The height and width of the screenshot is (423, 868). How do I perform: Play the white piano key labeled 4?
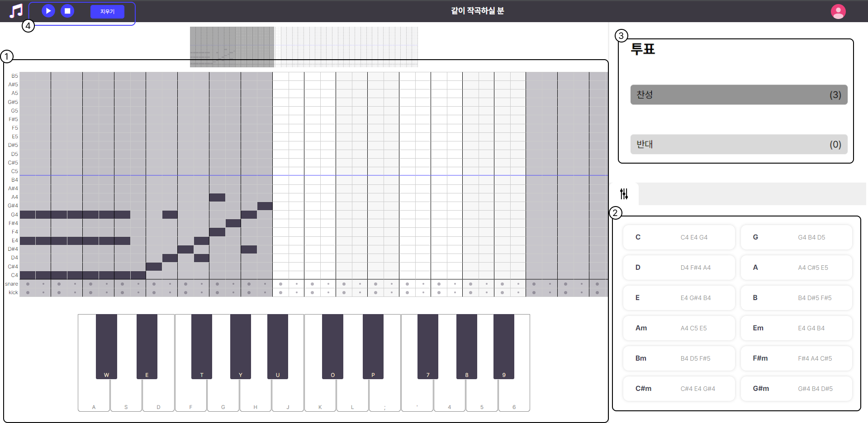coord(450,395)
